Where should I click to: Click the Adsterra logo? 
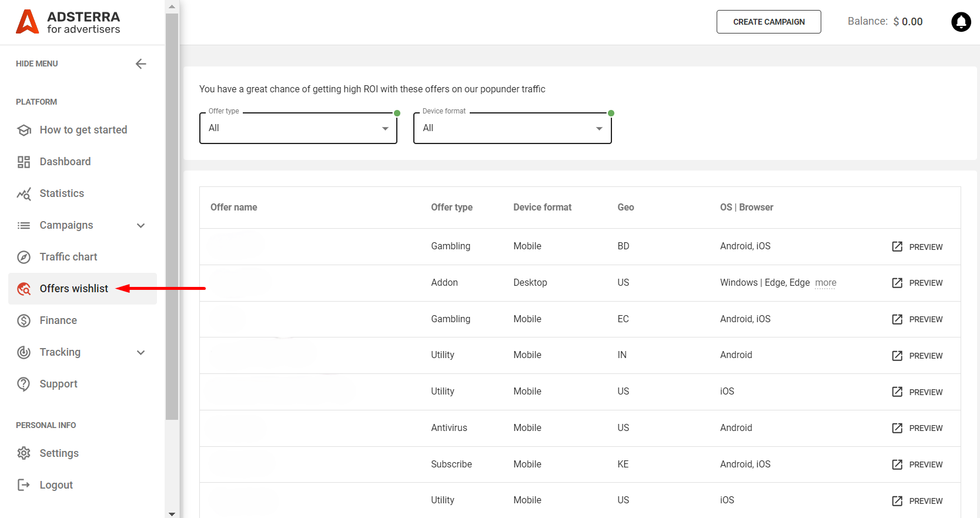pyautogui.click(x=68, y=22)
